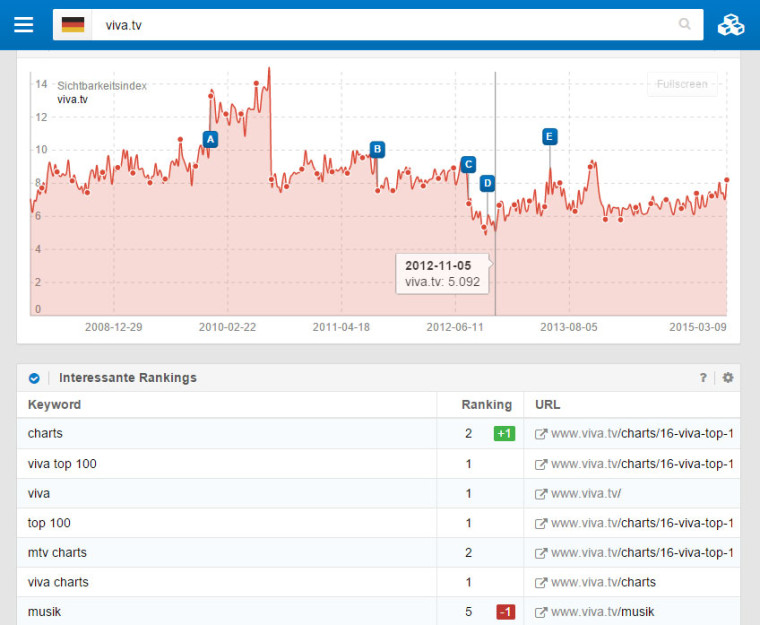Select the keyword 'viva'
This screenshot has width=760, height=625.
click(39, 494)
